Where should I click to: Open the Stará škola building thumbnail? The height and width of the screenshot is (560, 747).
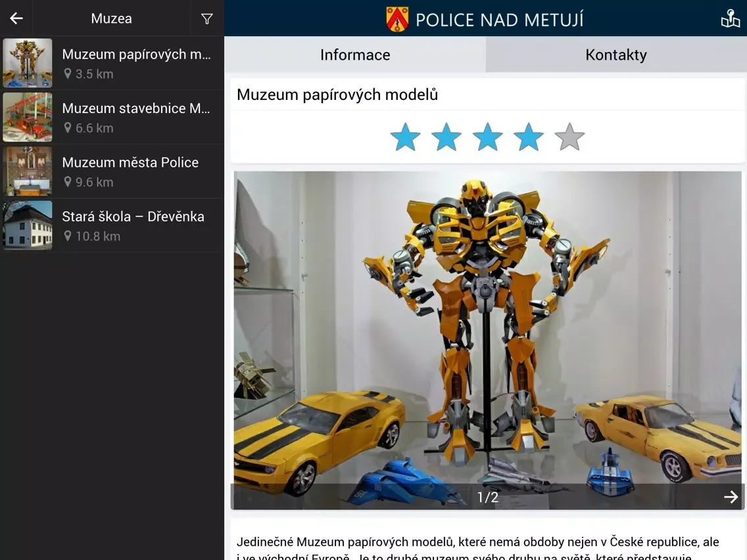[28, 225]
